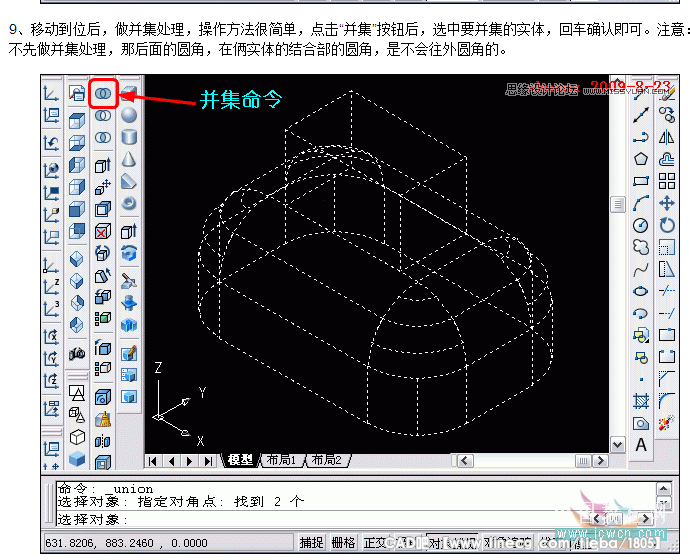The height and width of the screenshot is (560, 690).
Task: Switch to SW Isometric view icon
Action: [77, 259]
